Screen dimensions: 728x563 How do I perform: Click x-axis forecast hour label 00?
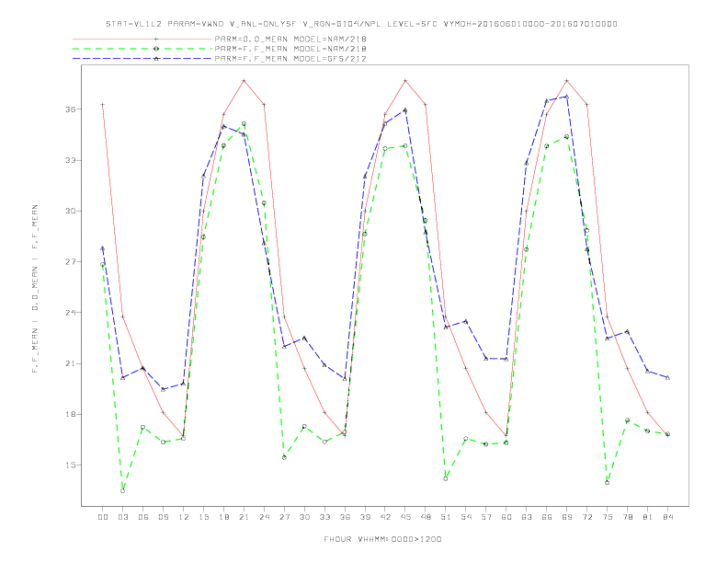pyautogui.click(x=103, y=517)
